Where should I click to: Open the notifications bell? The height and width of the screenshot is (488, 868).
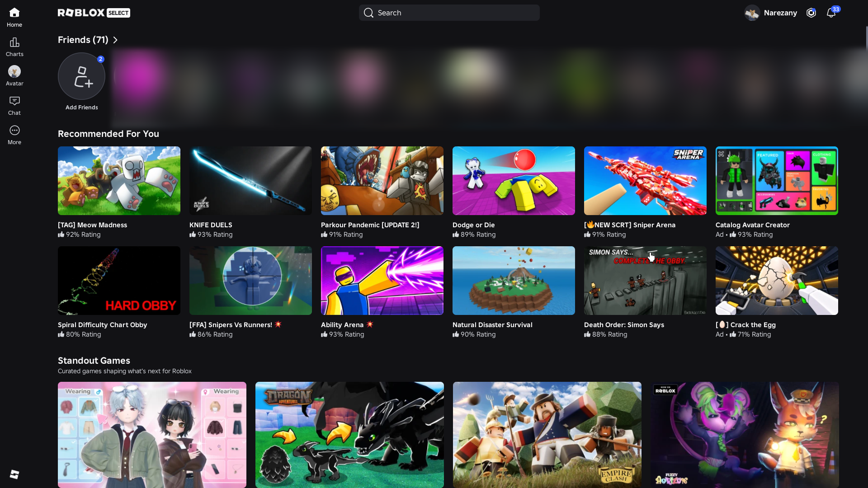click(x=831, y=13)
